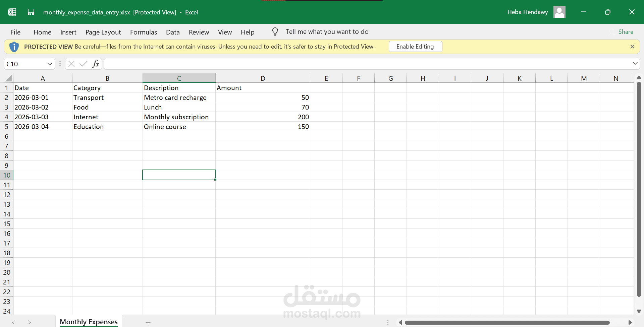Expand the formula bar chevron

click(635, 63)
